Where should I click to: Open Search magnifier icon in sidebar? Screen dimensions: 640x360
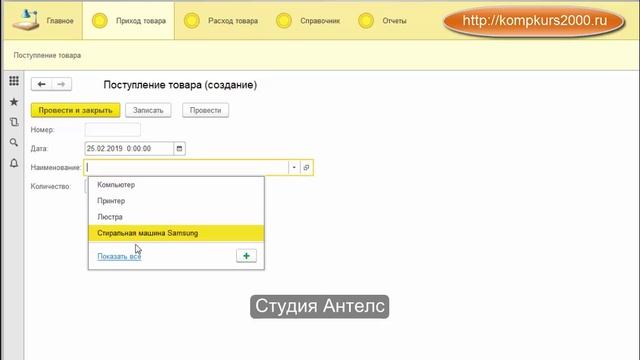[x=14, y=142]
